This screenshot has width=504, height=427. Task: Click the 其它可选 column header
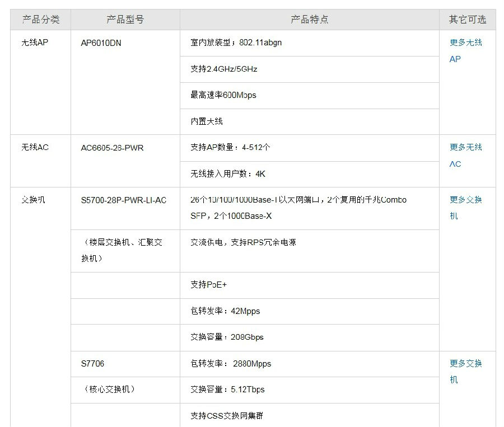click(x=467, y=20)
